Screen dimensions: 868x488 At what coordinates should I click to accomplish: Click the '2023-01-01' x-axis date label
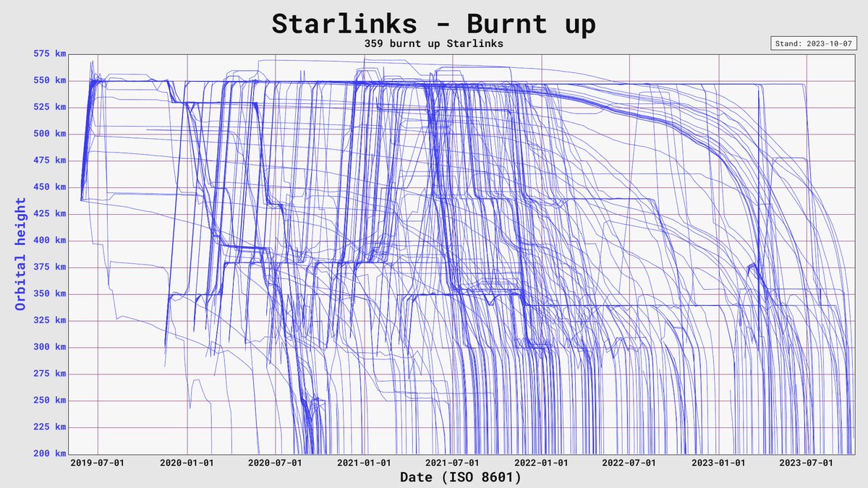click(720, 463)
